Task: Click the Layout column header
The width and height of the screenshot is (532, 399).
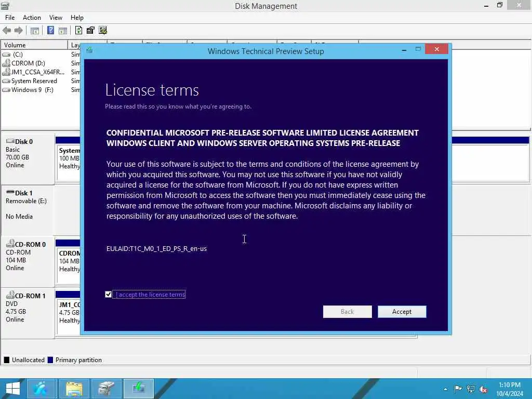Action: (x=75, y=45)
